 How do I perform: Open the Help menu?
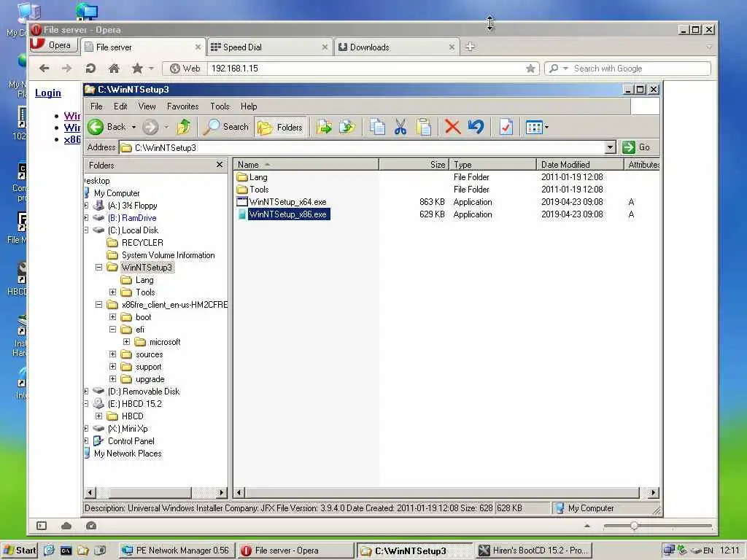(x=249, y=106)
